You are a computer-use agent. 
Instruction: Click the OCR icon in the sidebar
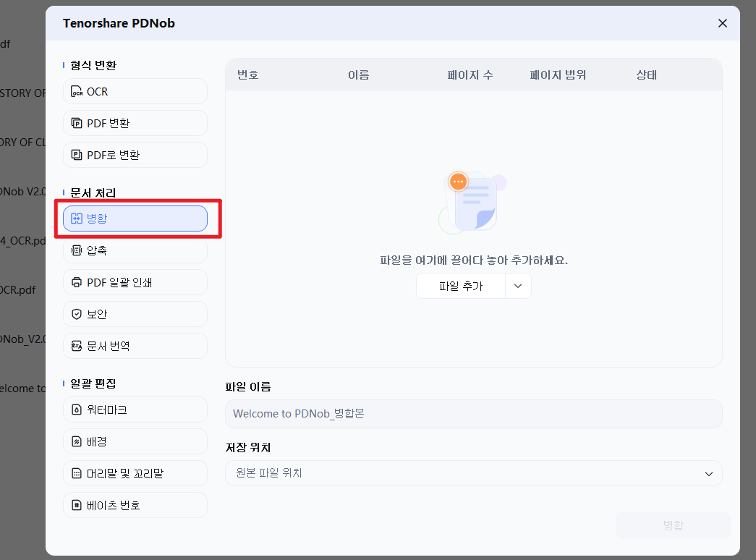pyautogui.click(x=77, y=92)
